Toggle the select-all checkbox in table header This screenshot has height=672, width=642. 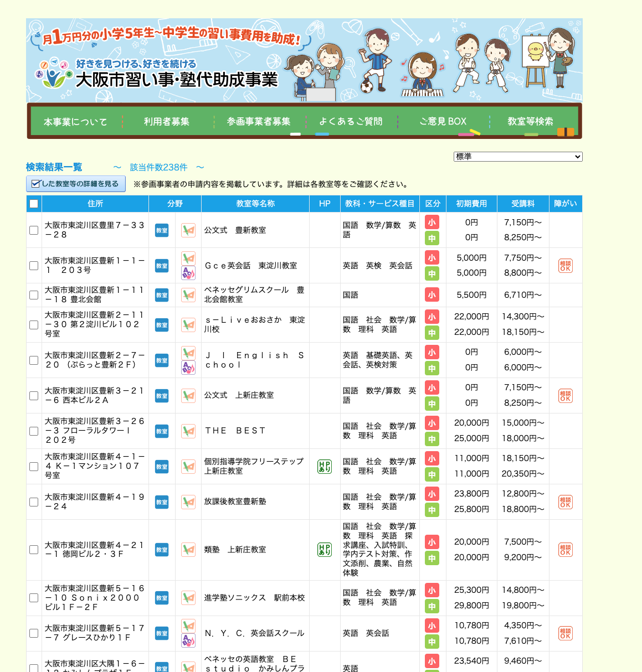pos(34,204)
